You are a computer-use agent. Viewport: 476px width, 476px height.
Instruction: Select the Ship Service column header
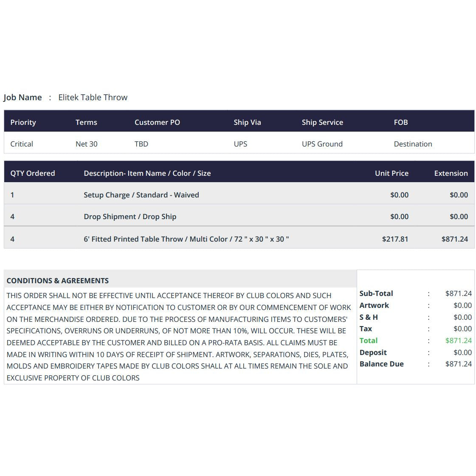tap(322, 122)
